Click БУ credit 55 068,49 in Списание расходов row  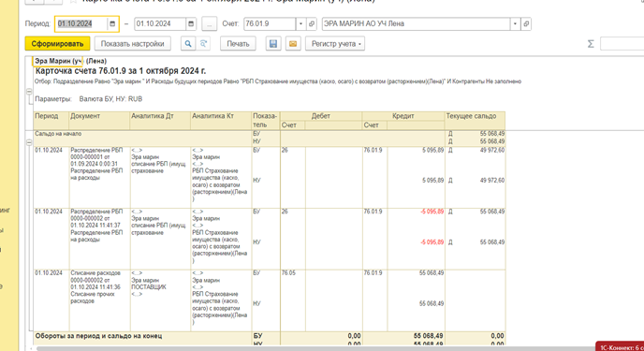point(432,273)
